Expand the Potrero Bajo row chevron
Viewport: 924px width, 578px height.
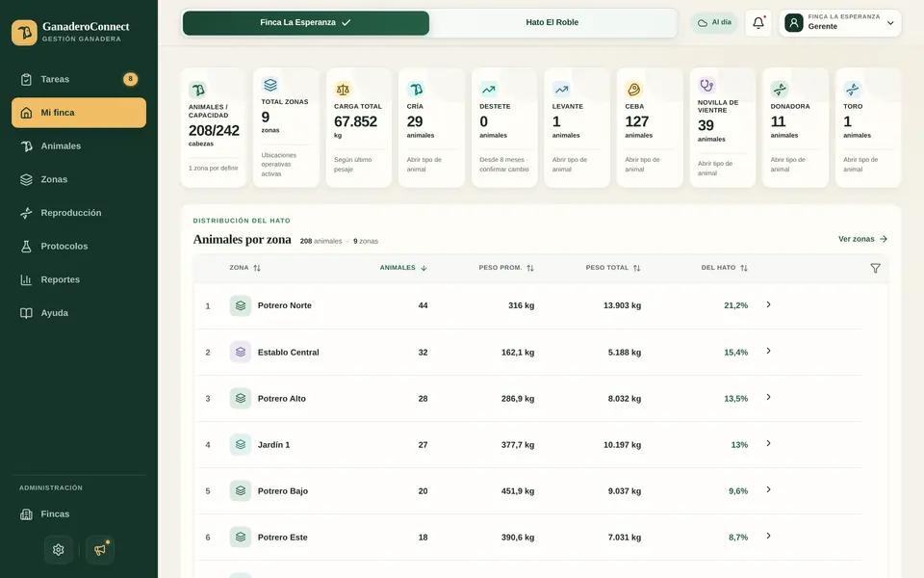point(768,489)
